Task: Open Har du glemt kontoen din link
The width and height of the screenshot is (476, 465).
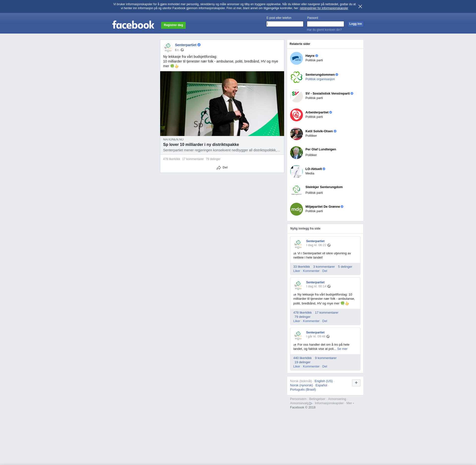Action: coord(324,30)
